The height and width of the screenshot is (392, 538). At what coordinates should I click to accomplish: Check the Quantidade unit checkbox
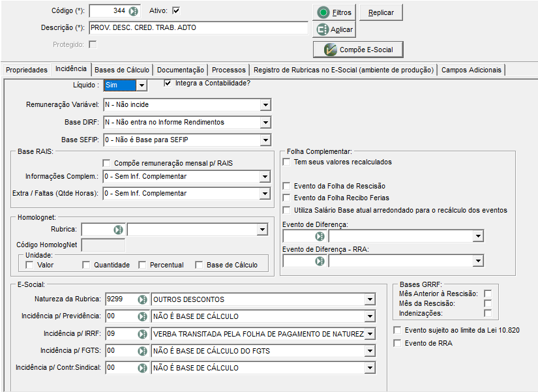(87, 265)
